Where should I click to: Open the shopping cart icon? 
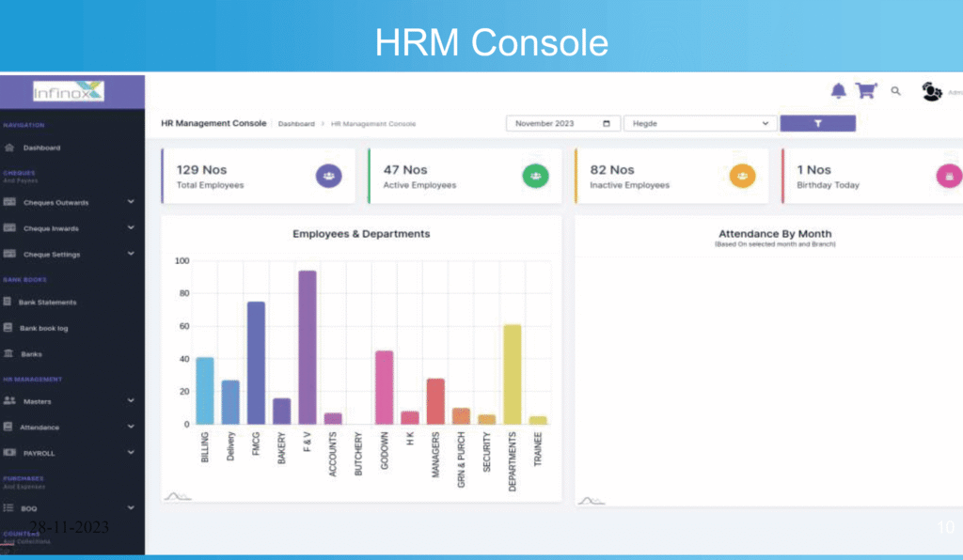tap(866, 91)
